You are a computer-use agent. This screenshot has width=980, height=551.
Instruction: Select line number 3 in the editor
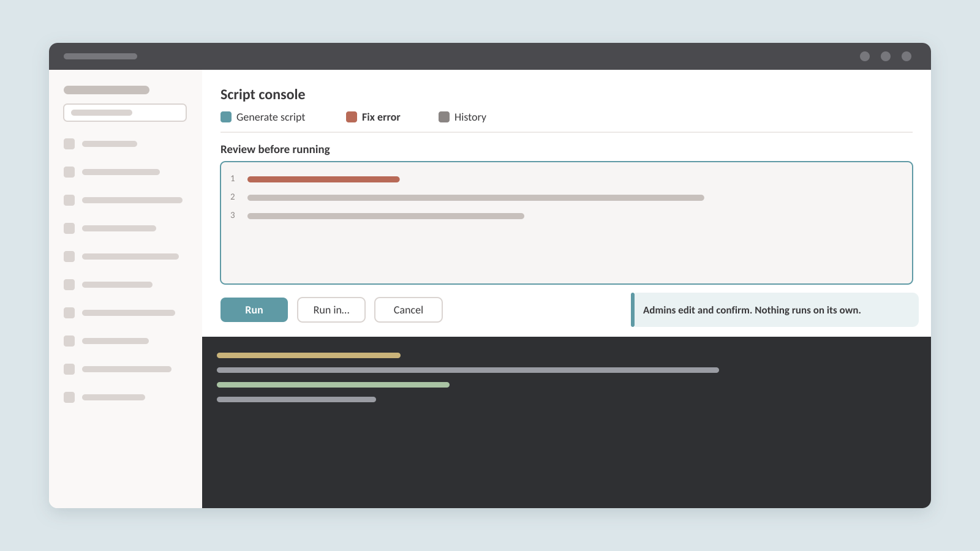(233, 216)
